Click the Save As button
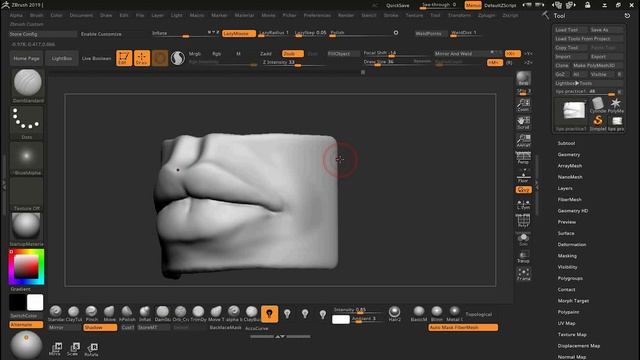 pyautogui.click(x=606, y=30)
